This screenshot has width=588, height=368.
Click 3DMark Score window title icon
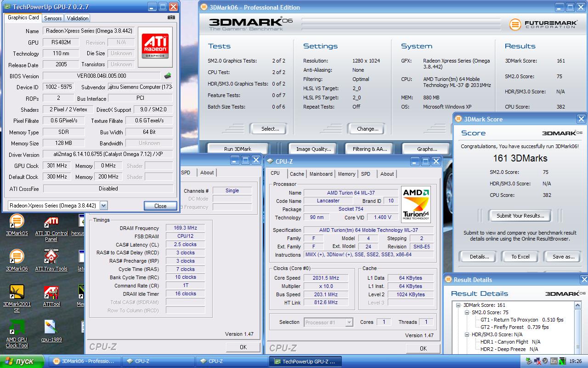click(458, 119)
